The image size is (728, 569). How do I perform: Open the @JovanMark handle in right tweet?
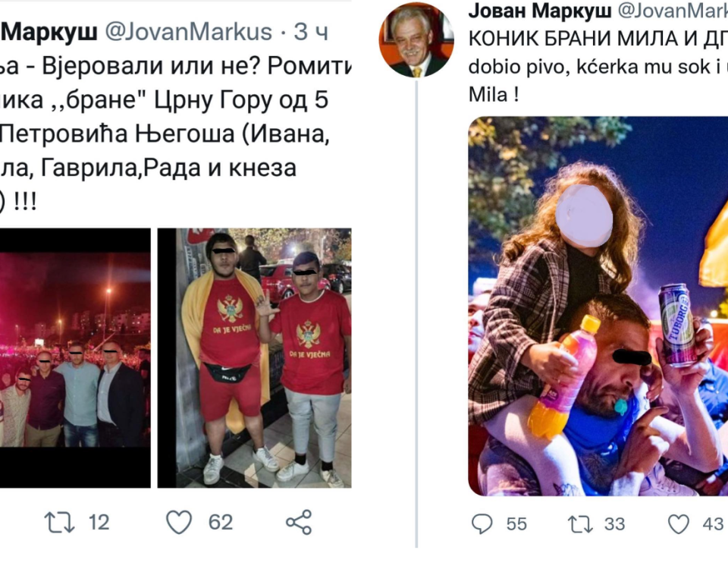pos(673,11)
